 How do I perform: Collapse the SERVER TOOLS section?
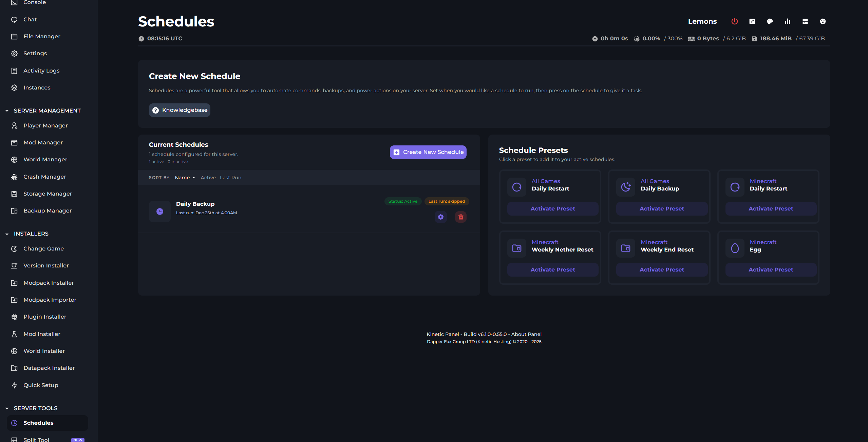(7, 408)
